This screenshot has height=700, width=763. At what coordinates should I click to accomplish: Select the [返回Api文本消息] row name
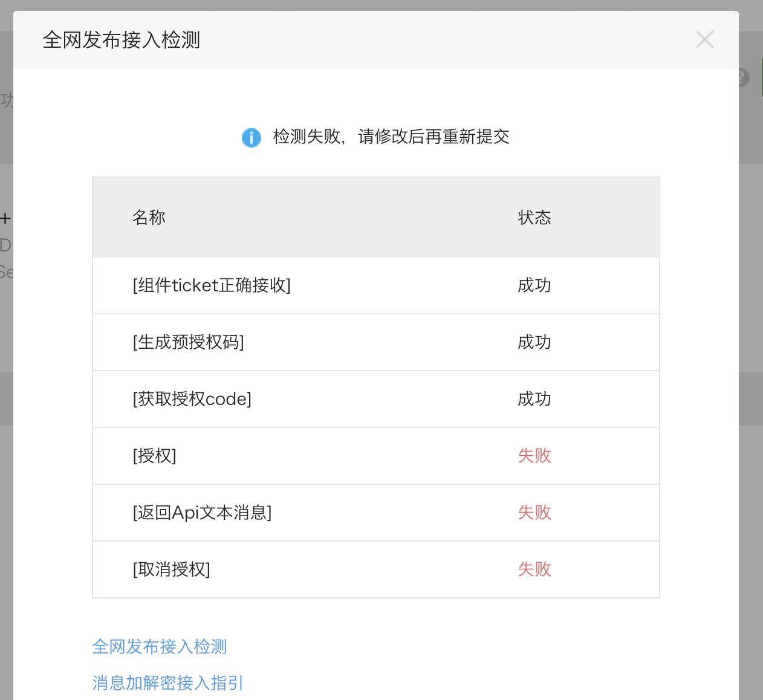[x=202, y=513]
